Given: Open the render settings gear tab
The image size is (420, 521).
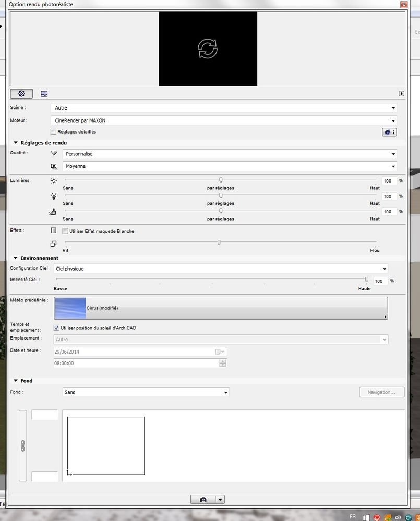Looking at the screenshot, I should [x=21, y=94].
